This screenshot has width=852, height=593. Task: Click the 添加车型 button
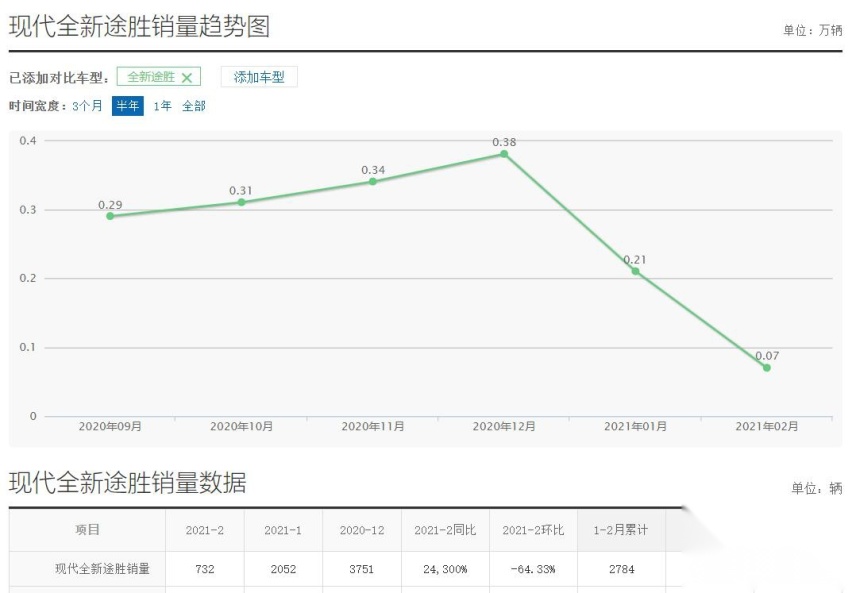click(259, 77)
